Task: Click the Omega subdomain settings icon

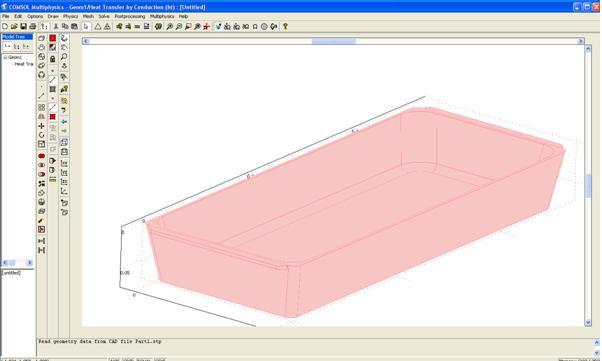Action: [255, 26]
